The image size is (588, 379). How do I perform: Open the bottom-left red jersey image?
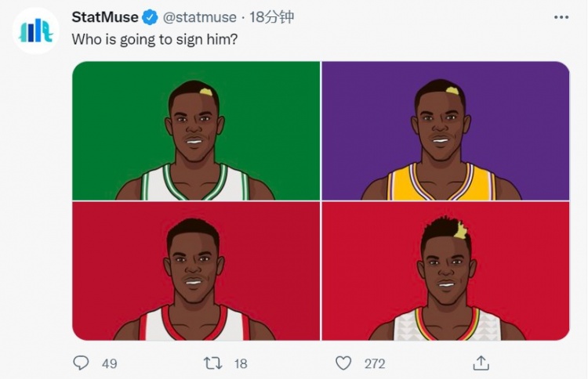(196, 271)
